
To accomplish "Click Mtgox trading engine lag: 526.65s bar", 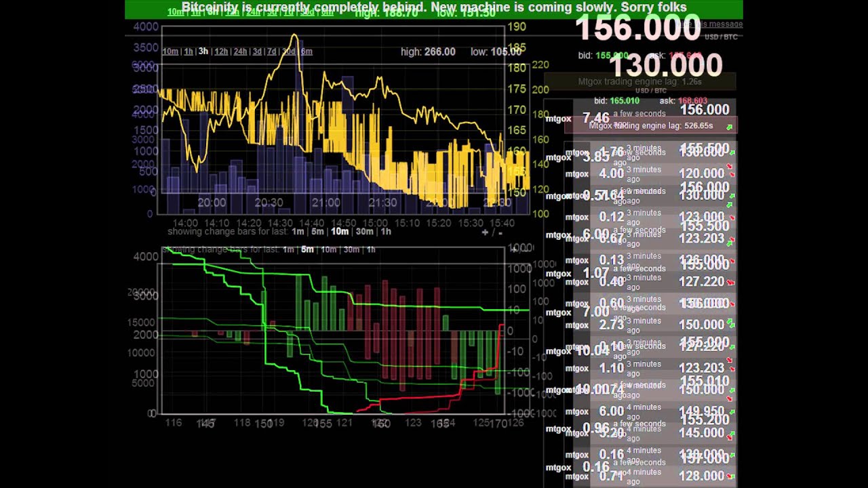I will tap(650, 126).
